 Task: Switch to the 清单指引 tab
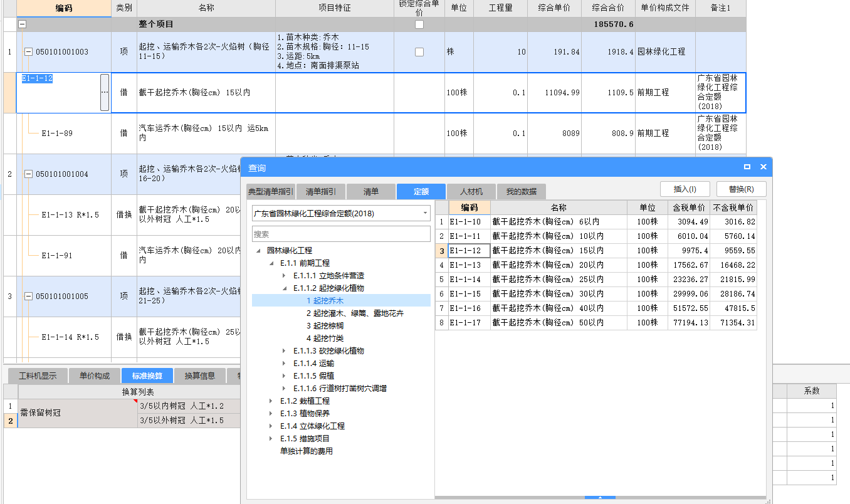(x=320, y=192)
